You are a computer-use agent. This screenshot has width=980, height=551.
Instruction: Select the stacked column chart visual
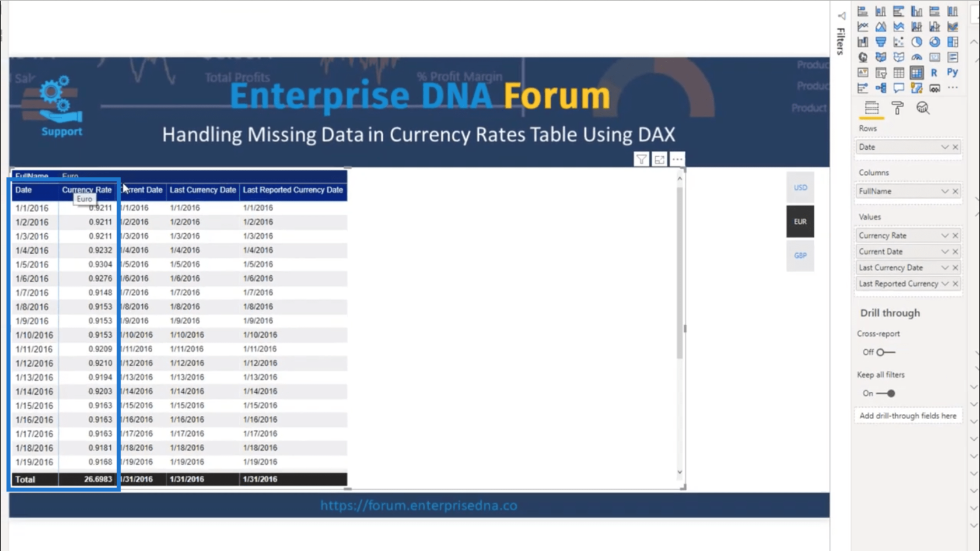point(881,11)
